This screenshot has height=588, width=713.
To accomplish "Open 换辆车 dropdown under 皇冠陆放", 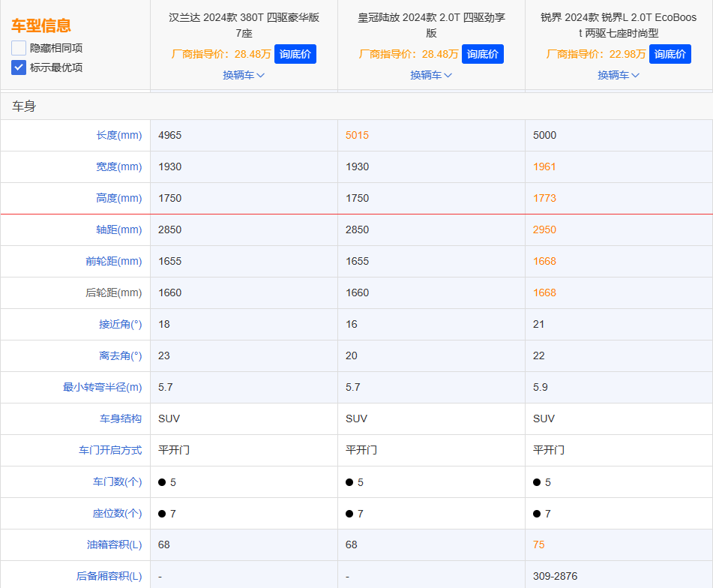I will pyautogui.click(x=431, y=75).
